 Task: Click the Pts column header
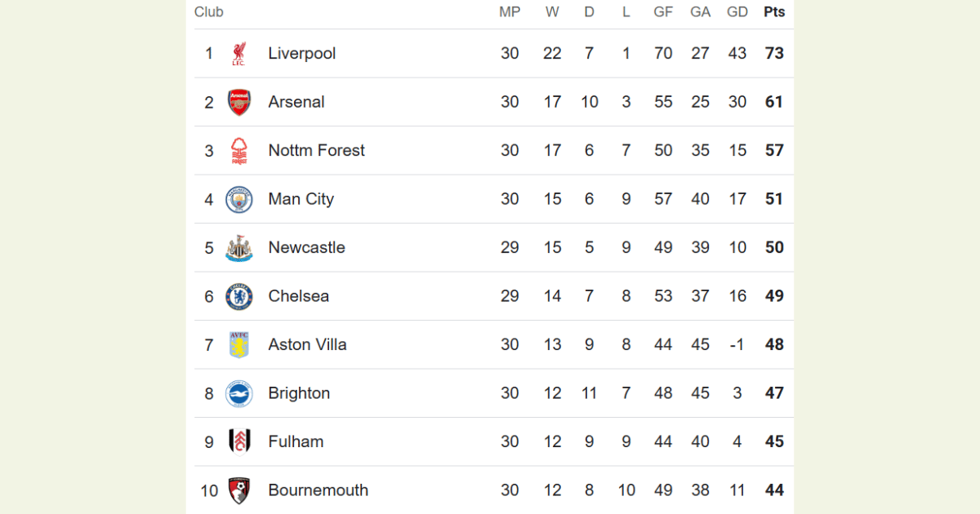click(x=774, y=12)
